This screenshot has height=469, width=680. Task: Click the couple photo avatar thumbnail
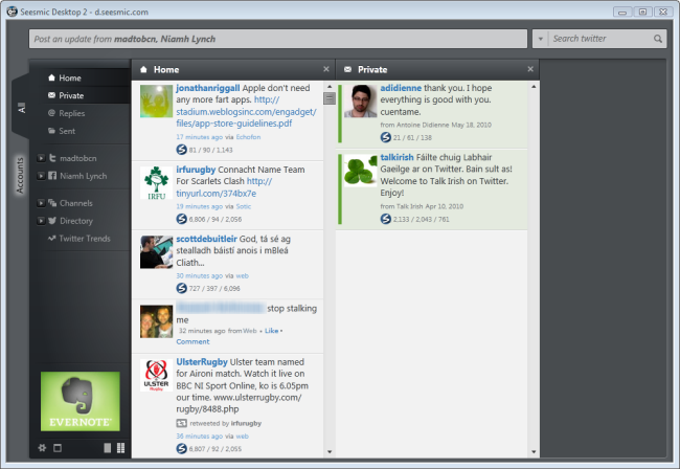pos(156,321)
